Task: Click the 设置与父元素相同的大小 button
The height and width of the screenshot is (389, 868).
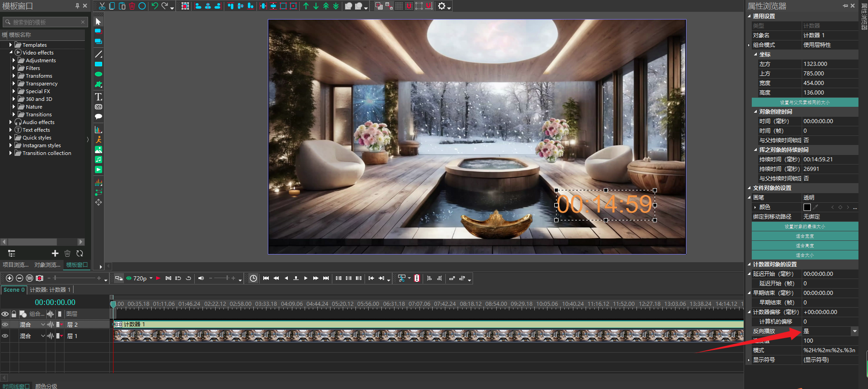Action: pos(804,102)
